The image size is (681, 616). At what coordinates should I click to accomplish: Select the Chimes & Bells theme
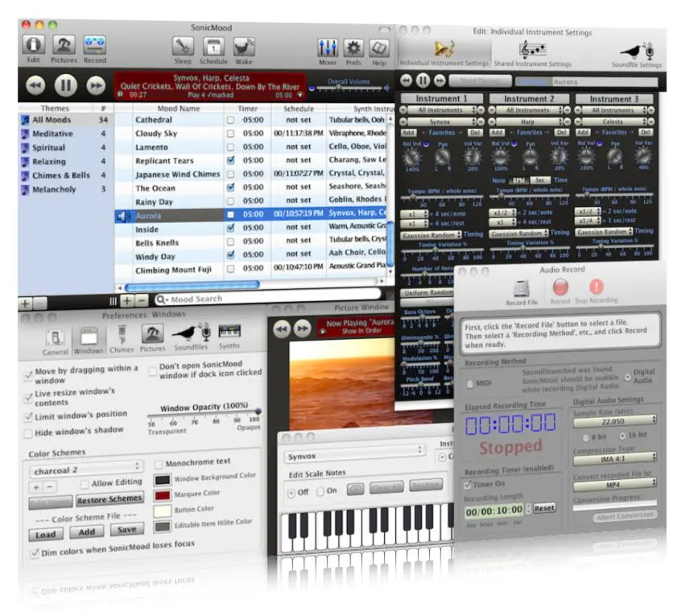pos(64,176)
